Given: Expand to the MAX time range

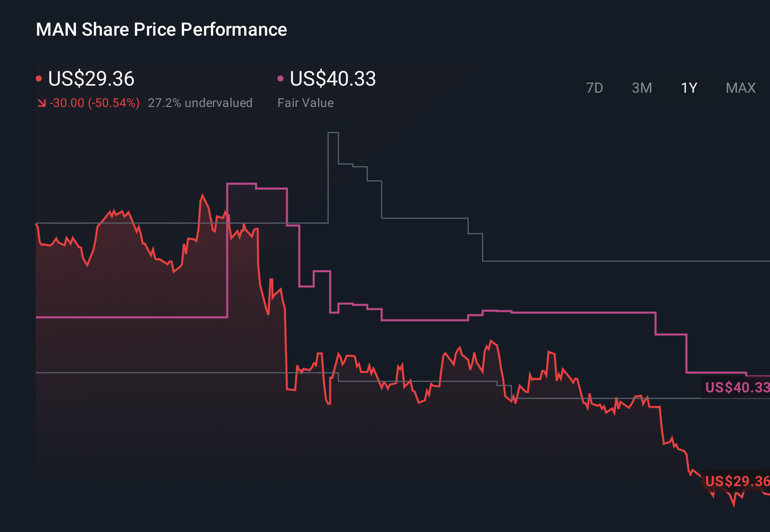Looking at the screenshot, I should pyautogui.click(x=740, y=88).
